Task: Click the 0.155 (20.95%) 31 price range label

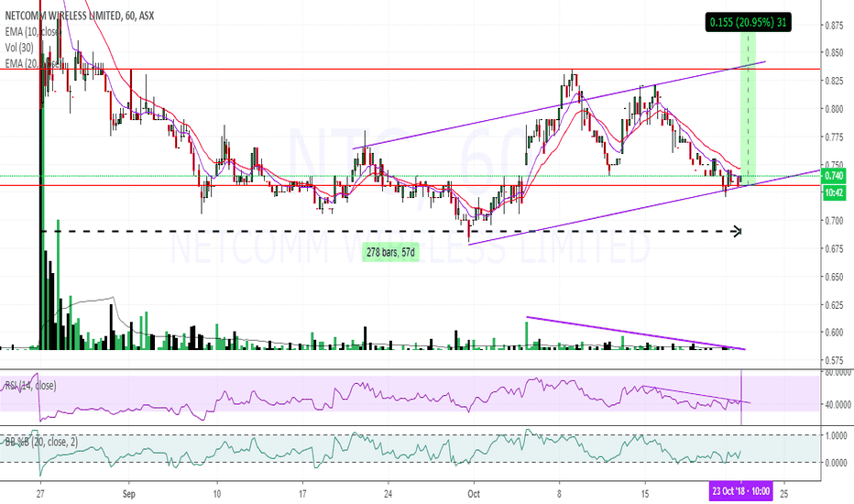Action: click(x=748, y=22)
